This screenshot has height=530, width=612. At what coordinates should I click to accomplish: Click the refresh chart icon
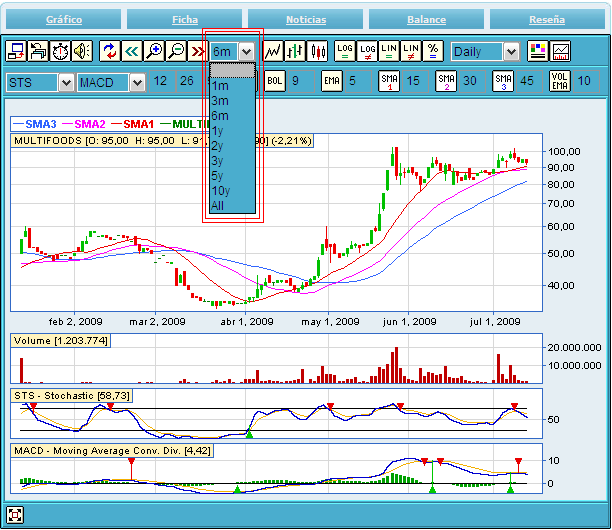point(109,51)
